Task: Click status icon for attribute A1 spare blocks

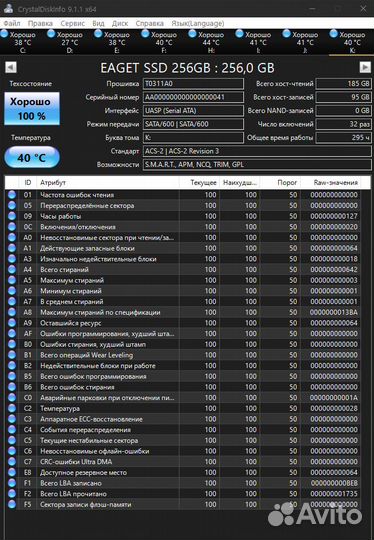Action: pos(12,248)
